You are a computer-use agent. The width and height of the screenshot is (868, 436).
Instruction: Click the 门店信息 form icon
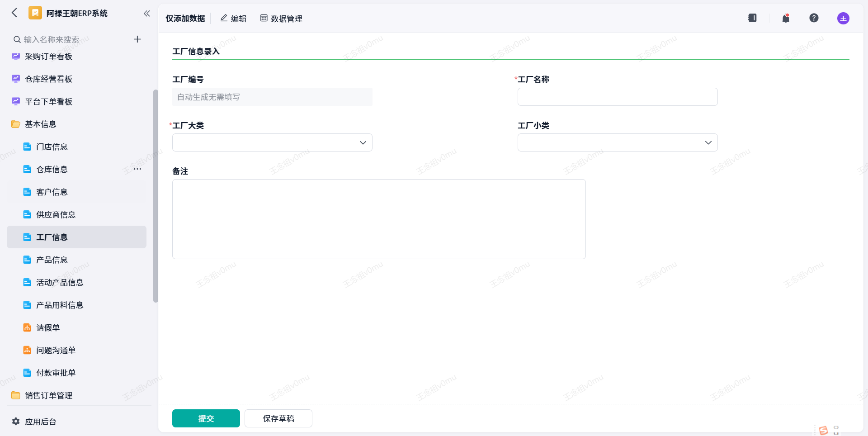(27, 147)
